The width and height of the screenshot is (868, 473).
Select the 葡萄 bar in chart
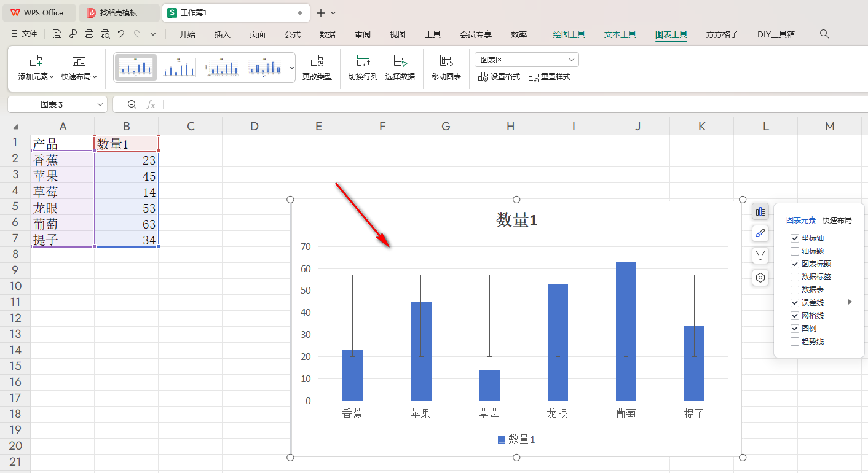click(626, 331)
